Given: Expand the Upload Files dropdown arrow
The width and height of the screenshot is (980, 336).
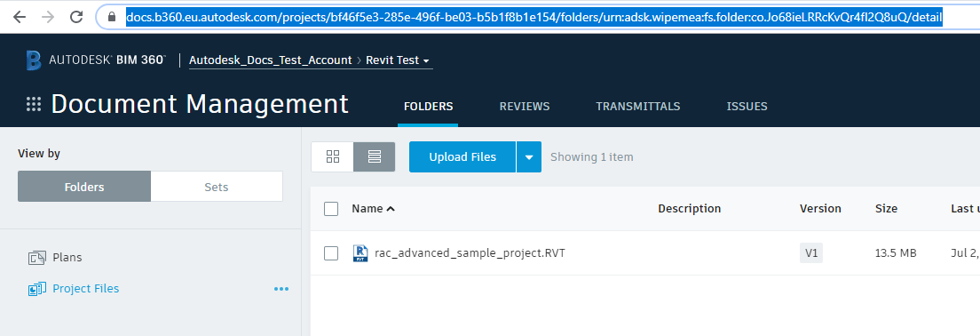Looking at the screenshot, I should click(529, 157).
